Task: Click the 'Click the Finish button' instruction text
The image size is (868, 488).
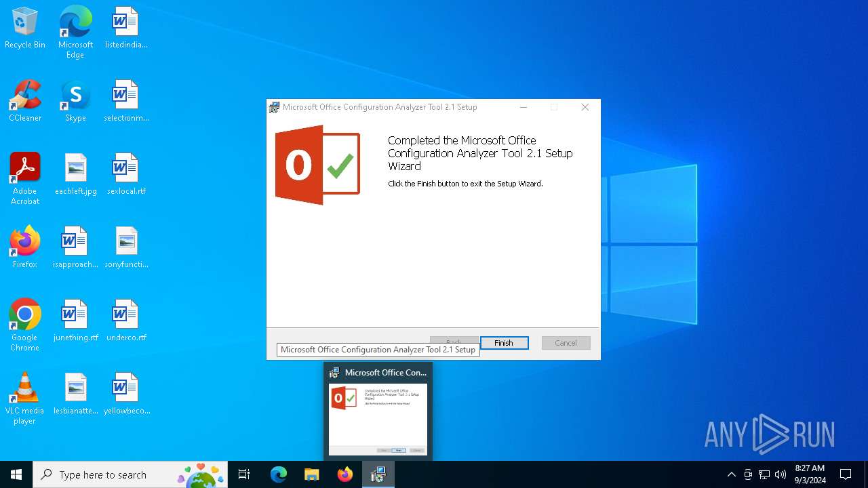Action: (x=465, y=184)
